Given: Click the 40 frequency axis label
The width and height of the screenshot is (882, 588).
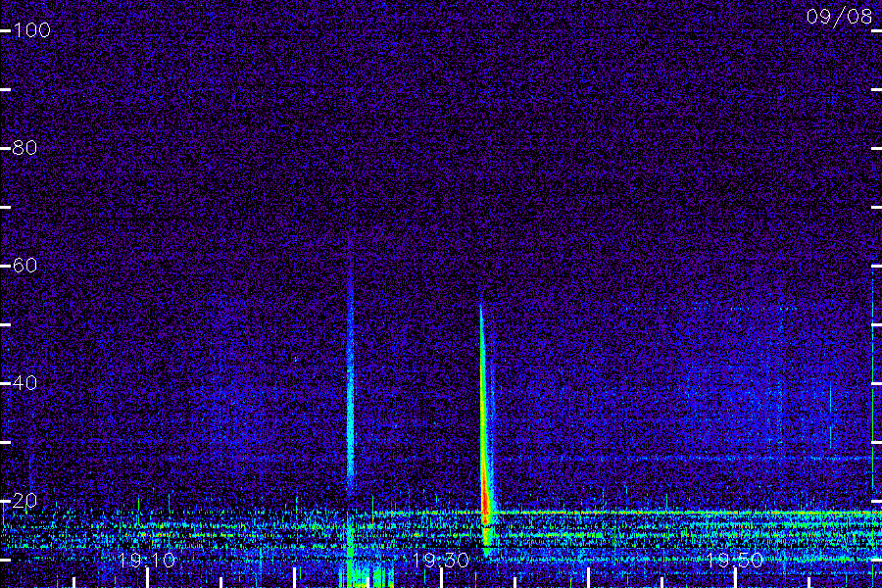Looking at the screenshot, I should coord(24,382).
